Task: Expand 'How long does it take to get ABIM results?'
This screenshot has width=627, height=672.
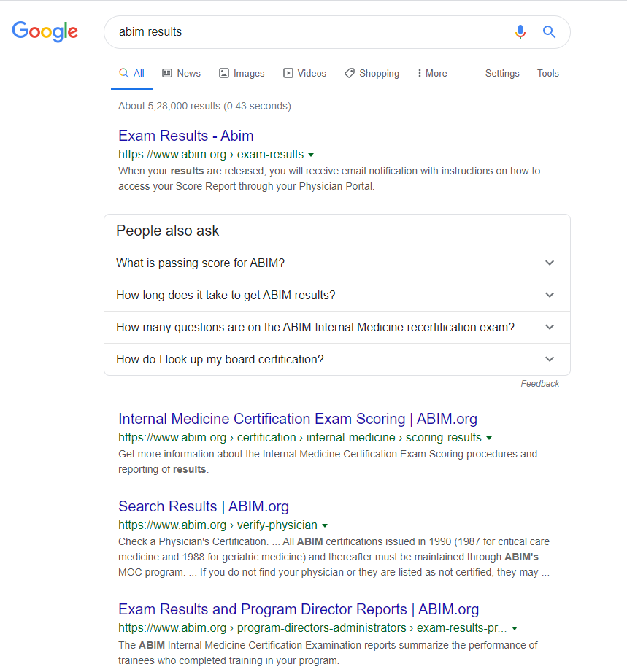Action: click(336, 295)
